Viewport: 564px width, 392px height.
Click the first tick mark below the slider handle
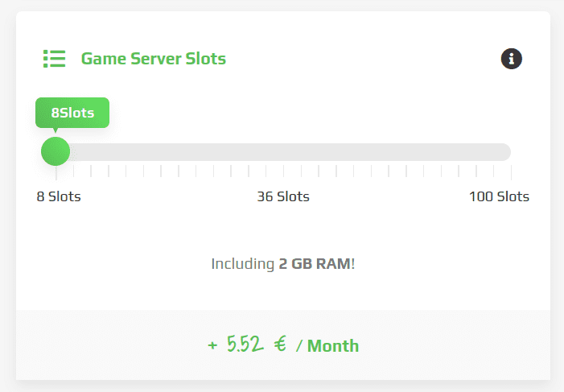pyautogui.click(x=56, y=172)
